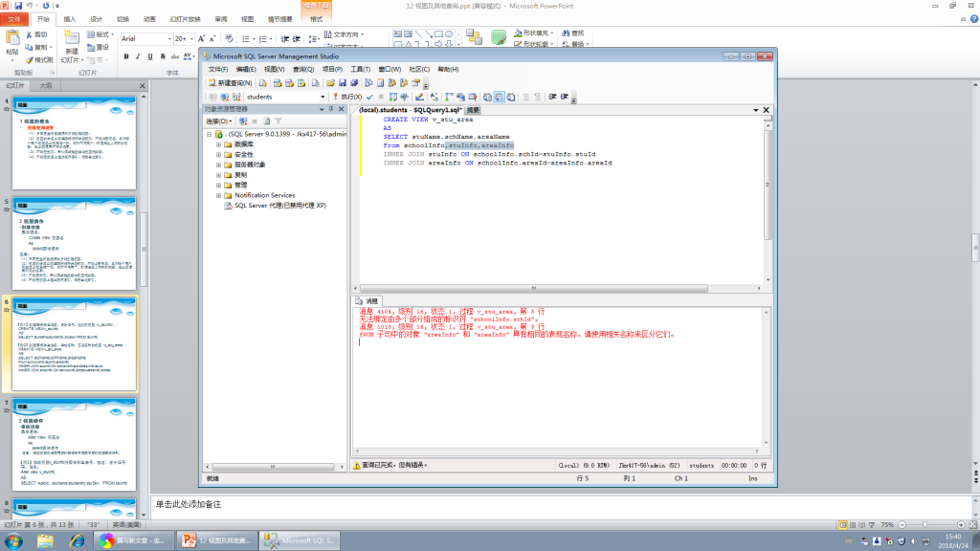Click the Database Engine Query icon
The width and height of the screenshot is (980, 551).
(x=263, y=82)
